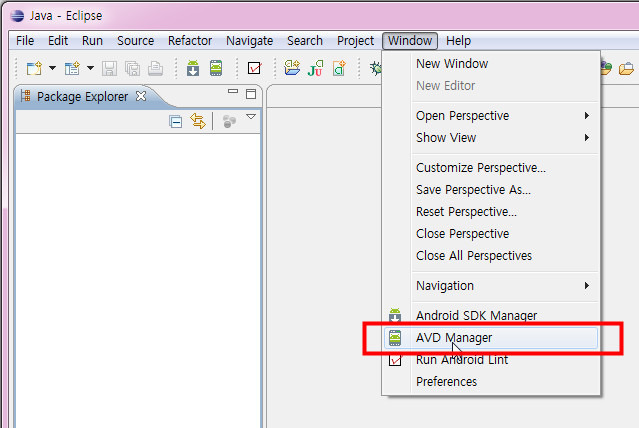Expand dropdown beside the second New icon
Viewport: 639px width, 428px height.
[90, 68]
